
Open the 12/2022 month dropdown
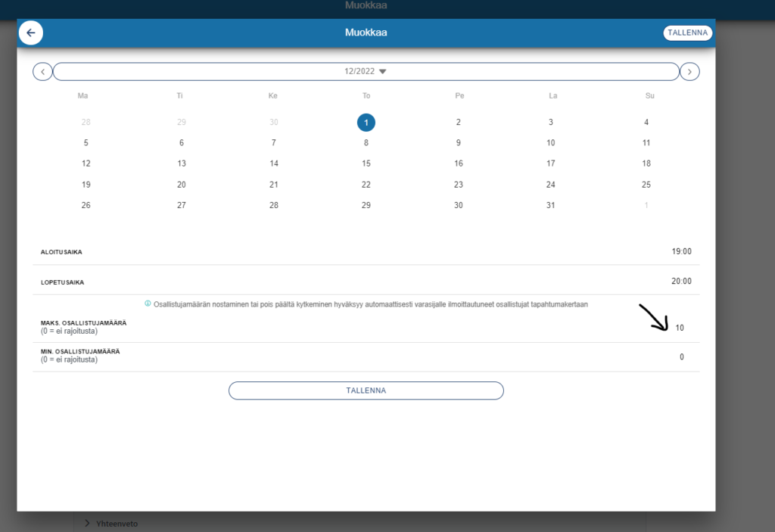pyautogui.click(x=366, y=72)
